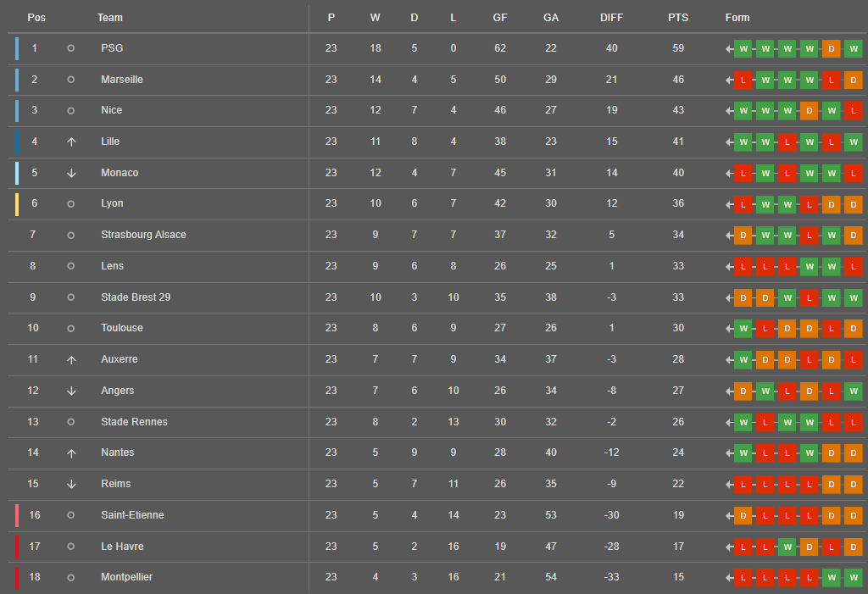Viewport: 868px width, 594px height.
Task: Click the DIFF column header
Action: (x=611, y=18)
